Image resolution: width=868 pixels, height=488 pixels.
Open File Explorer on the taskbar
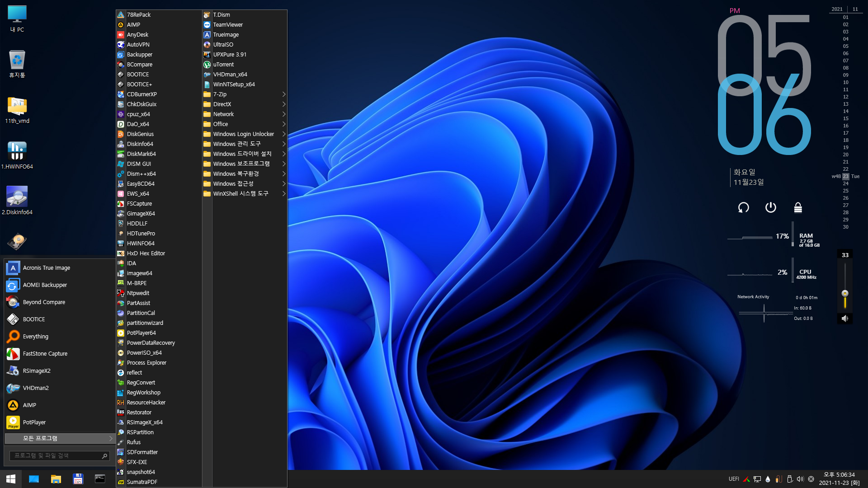pos(56,479)
